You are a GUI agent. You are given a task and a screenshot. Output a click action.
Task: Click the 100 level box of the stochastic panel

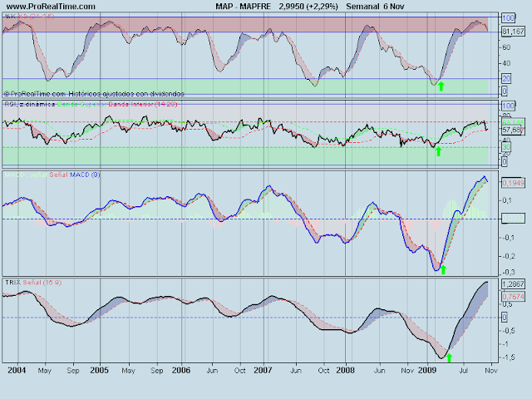tap(508, 18)
